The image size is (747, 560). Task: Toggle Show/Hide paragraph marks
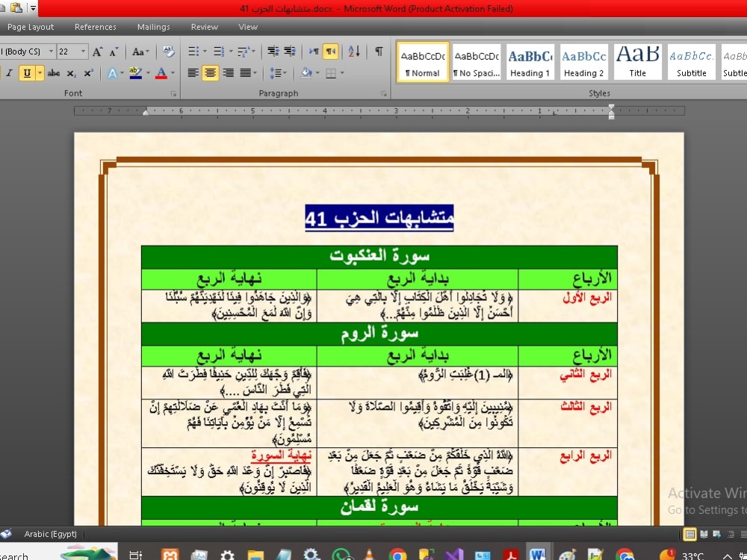tap(379, 52)
